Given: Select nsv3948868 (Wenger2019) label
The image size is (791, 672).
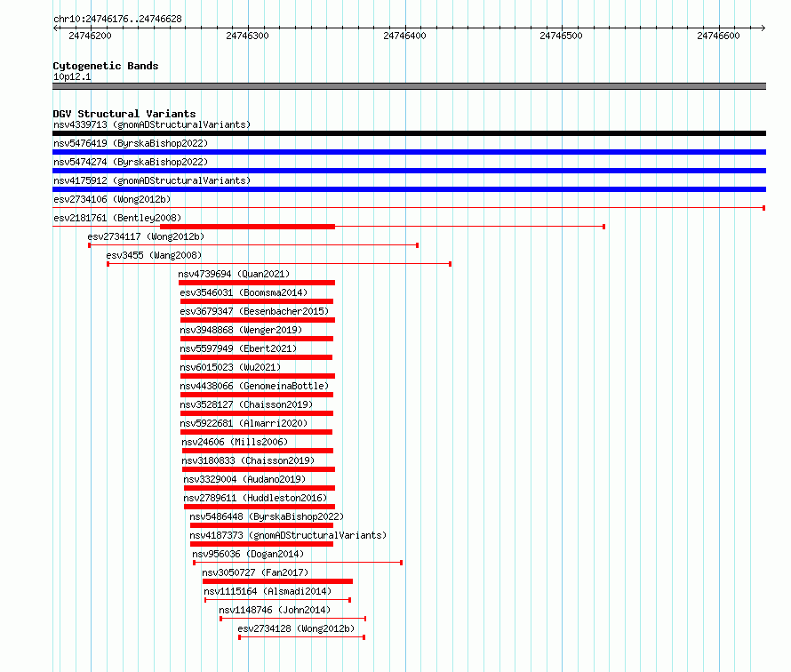Looking at the screenshot, I should [241, 330].
